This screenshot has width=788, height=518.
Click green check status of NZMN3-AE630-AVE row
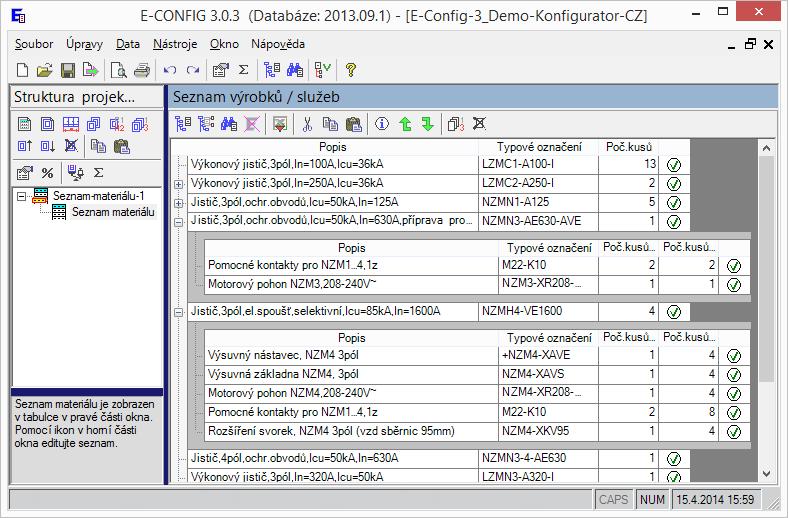tap(673, 222)
